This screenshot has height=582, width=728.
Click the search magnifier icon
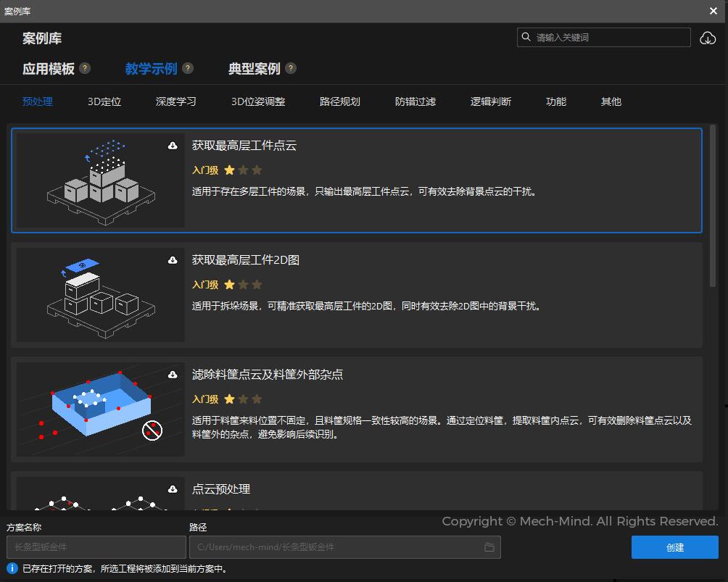tap(526, 37)
